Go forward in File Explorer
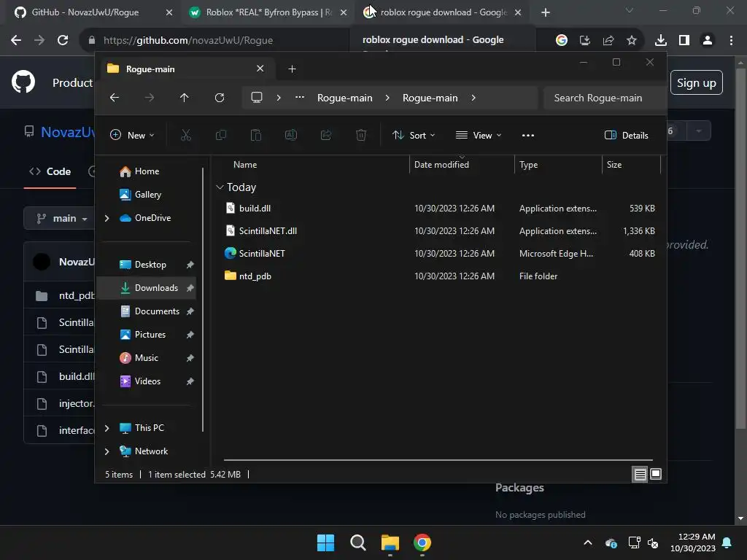The image size is (747, 560). coord(149,98)
